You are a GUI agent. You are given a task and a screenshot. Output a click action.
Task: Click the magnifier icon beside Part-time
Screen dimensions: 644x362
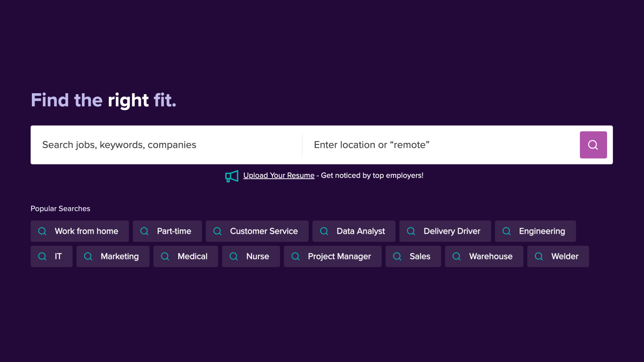(145, 231)
